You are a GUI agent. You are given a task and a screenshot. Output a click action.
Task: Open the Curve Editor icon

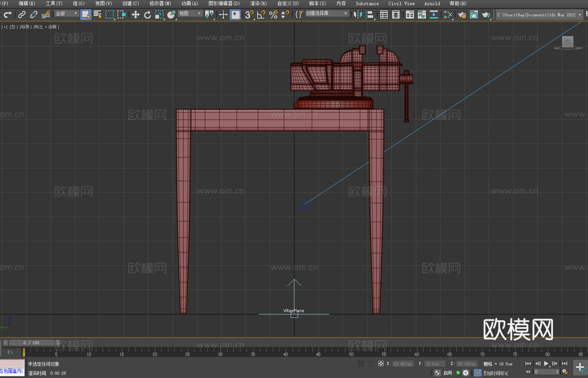point(422,14)
